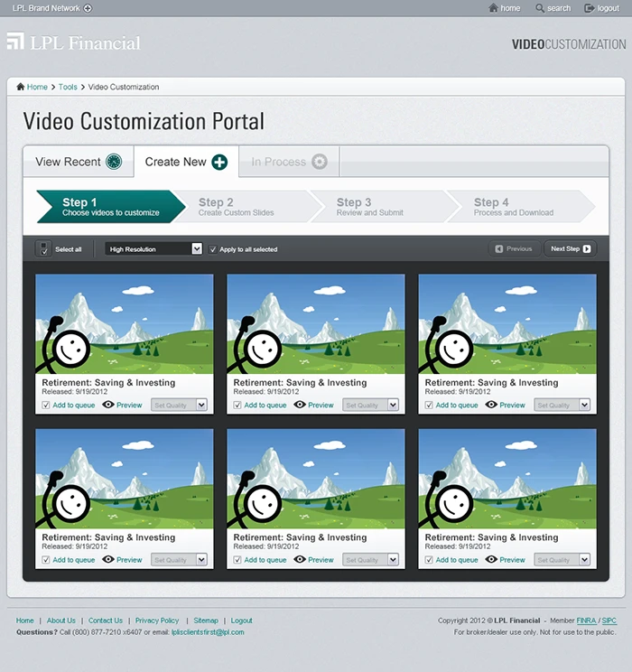Open the About Us footer link
Screen dimensions: 632x672
60,621
